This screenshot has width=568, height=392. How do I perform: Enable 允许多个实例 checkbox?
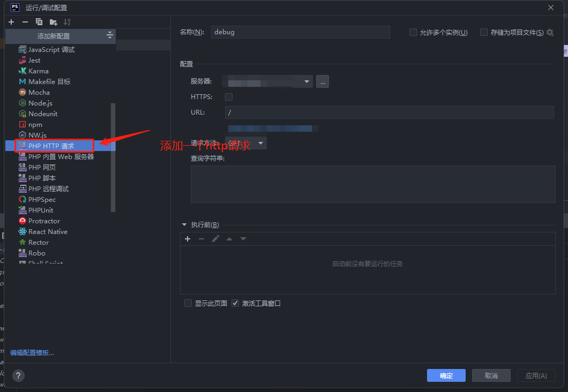point(413,32)
